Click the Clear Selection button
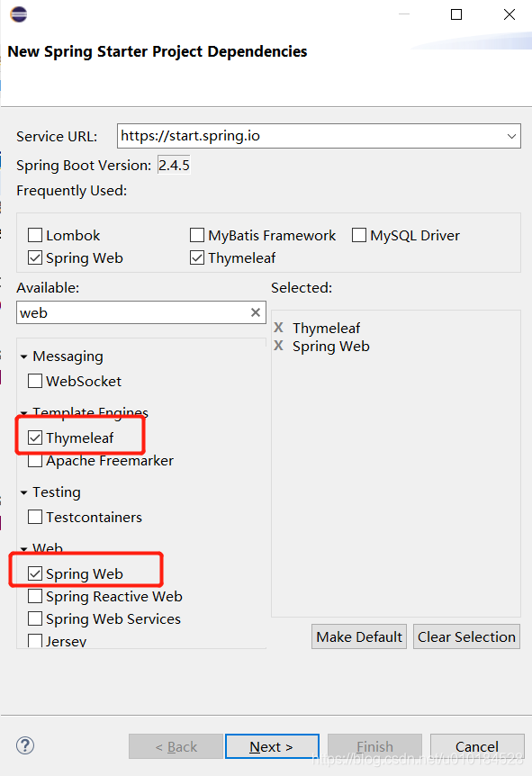Image resolution: width=532 pixels, height=776 pixels. pyautogui.click(x=466, y=636)
